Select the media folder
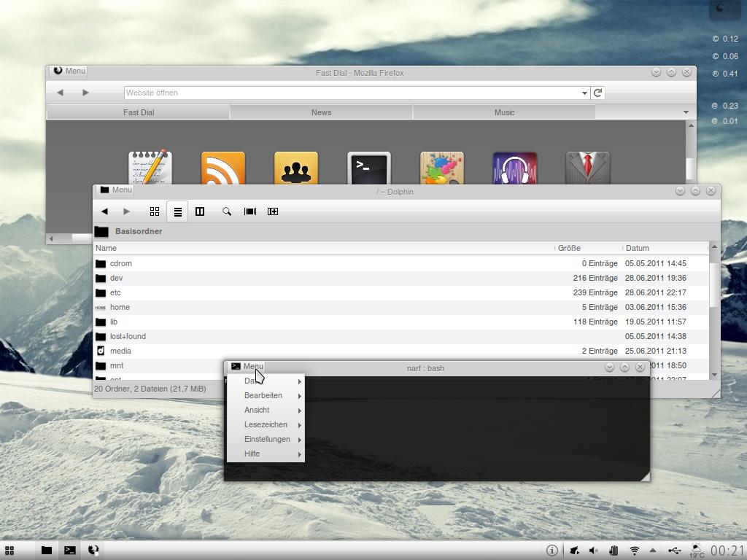 [x=401, y=351]
